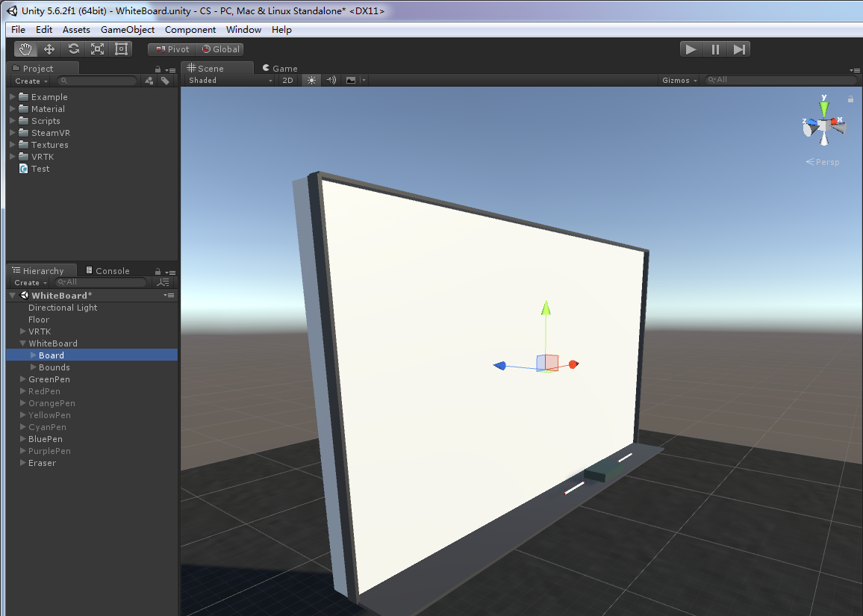The image size is (863, 616).
Task: Open the Component menu
Action: tap(190, 30)
